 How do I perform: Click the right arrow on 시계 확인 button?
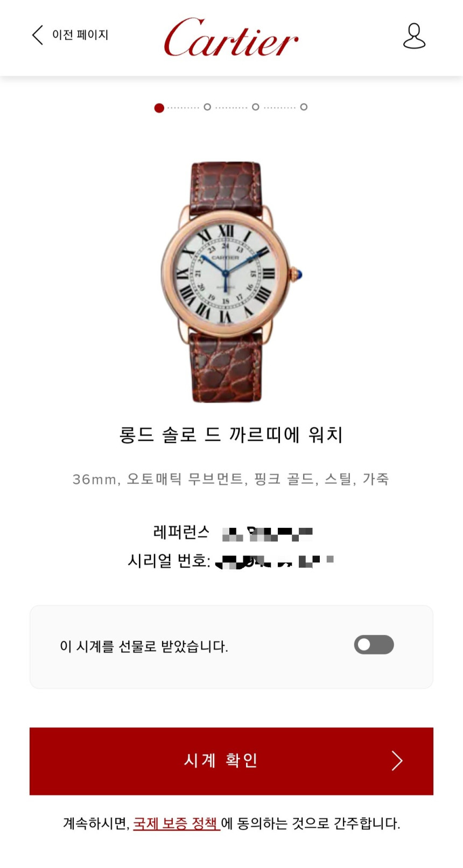[x=397, y=760]
